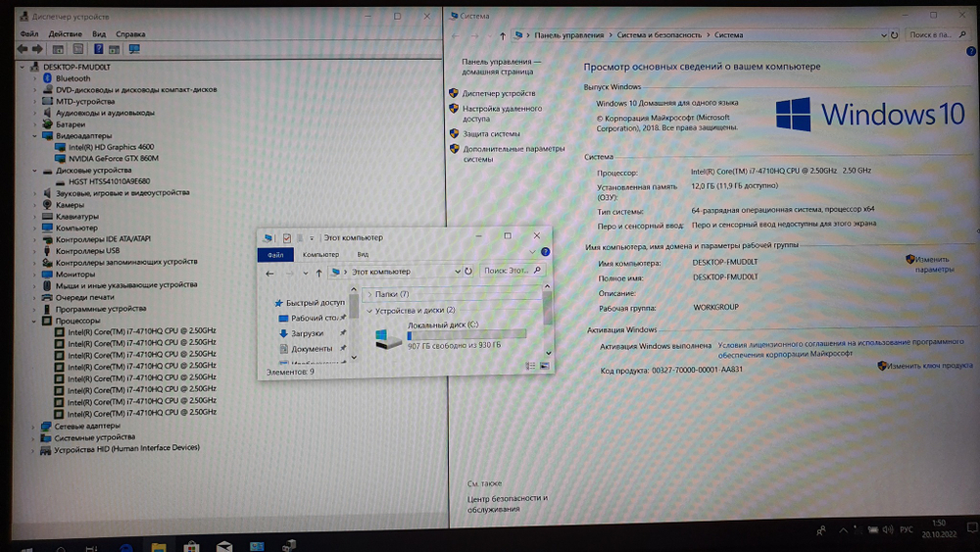Screen dimensions: 980x552
Task: Click the Explorer help question-mark icon
Action: (x=545, y=252)
